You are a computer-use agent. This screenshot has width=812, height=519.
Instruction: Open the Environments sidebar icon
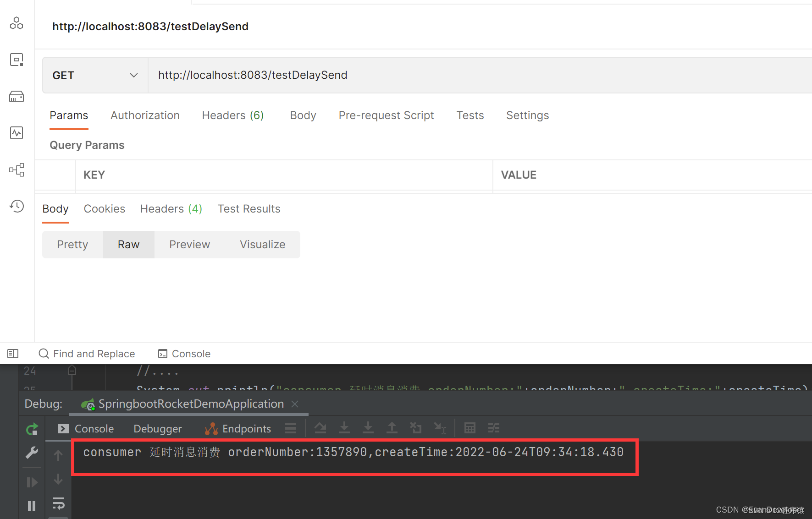coord(17,60)
